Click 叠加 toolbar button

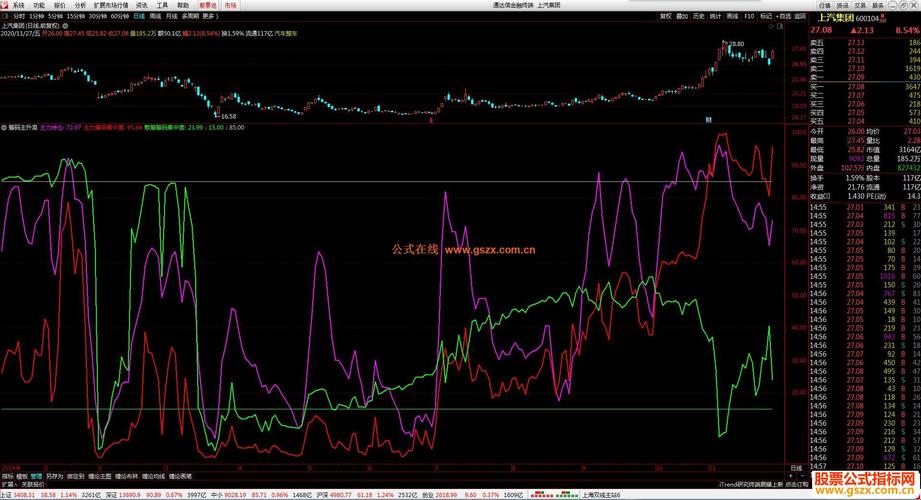coord(682,16)
